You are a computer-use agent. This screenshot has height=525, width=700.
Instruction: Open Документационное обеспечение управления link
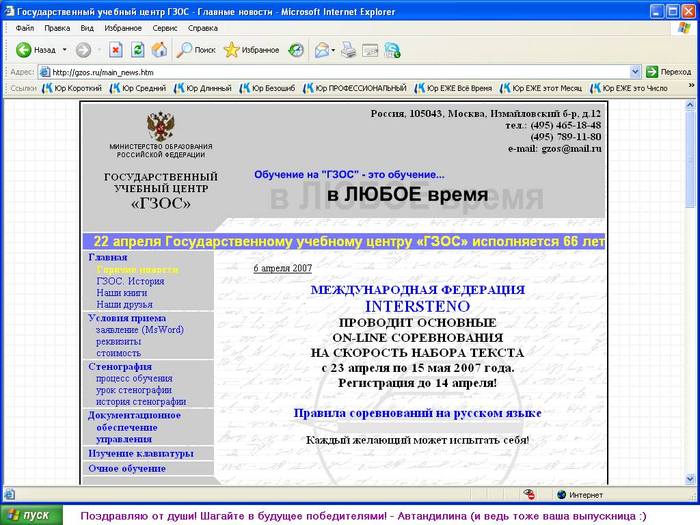134,427
